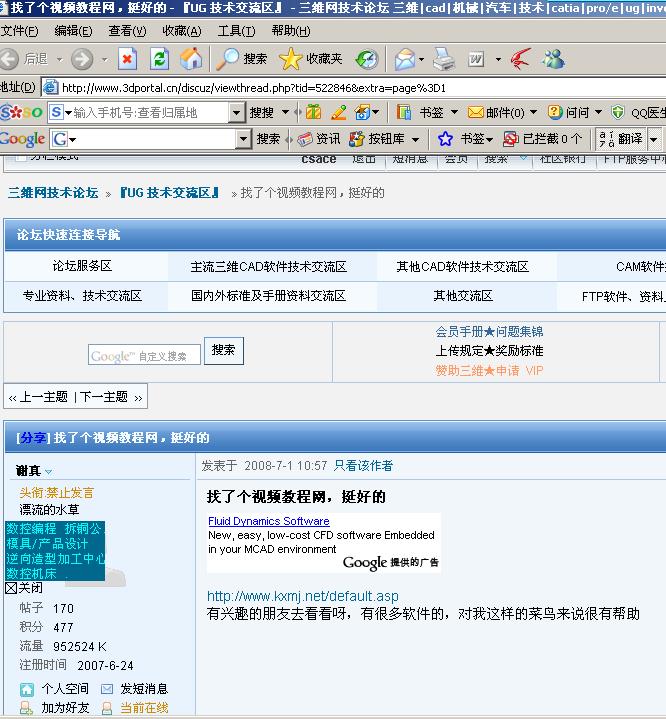666x719 pixels.
Task: Click the 问问 question icon
Action: tap(555, 112)
